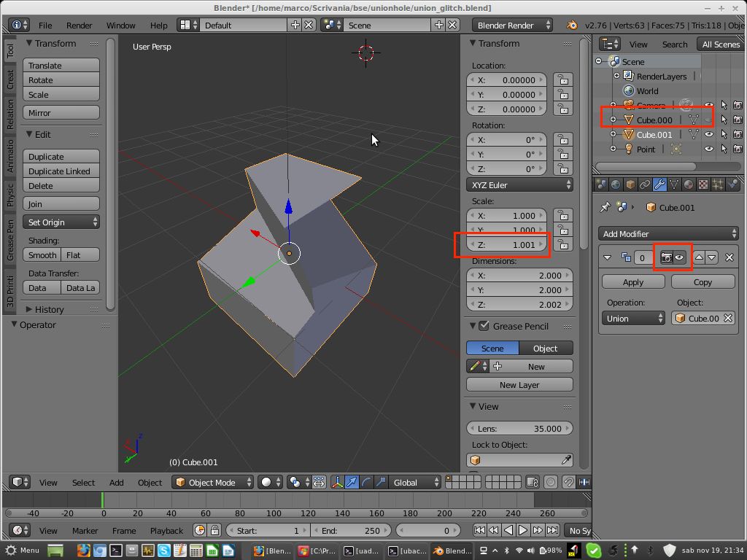Click the Copy modifier button

[x=703, y=282]
